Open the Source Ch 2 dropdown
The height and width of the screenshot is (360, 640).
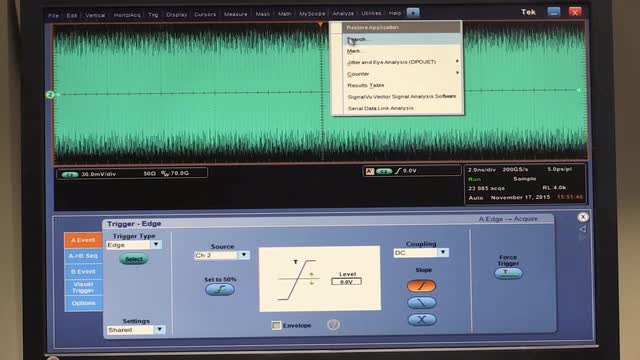(x=244, y=255)
